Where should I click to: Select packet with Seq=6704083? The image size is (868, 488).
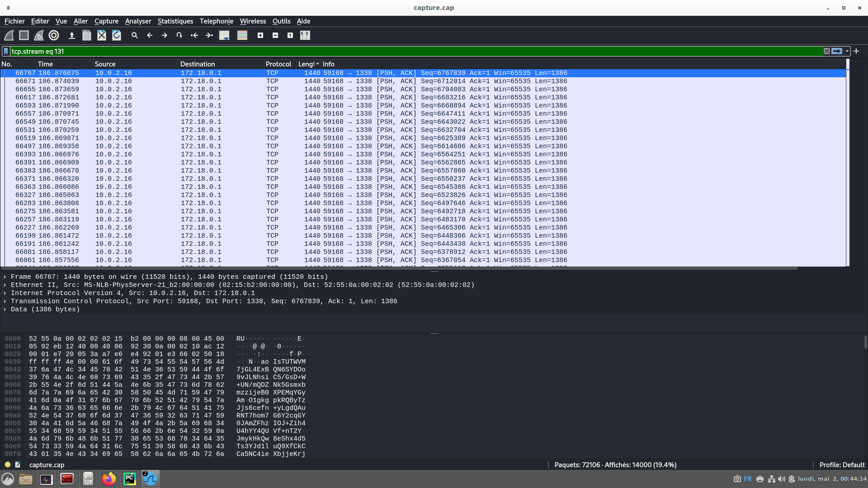423,89
